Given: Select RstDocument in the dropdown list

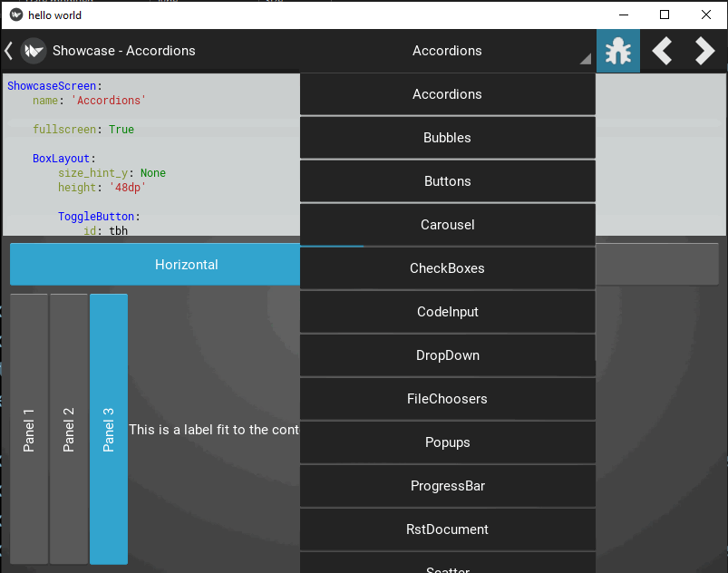Looking at the screenshot, I should [x=448, y=529].
